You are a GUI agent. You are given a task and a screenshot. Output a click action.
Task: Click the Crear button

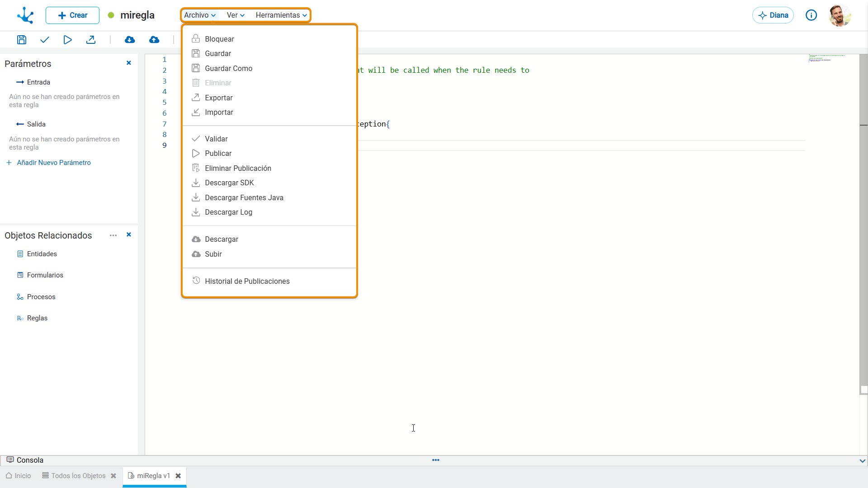pyautogui.click(x=72, y=15)
